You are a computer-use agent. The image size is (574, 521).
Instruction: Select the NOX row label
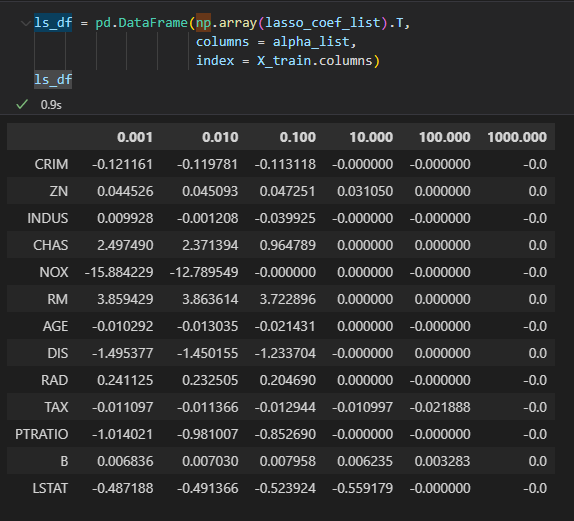point(54,272)
